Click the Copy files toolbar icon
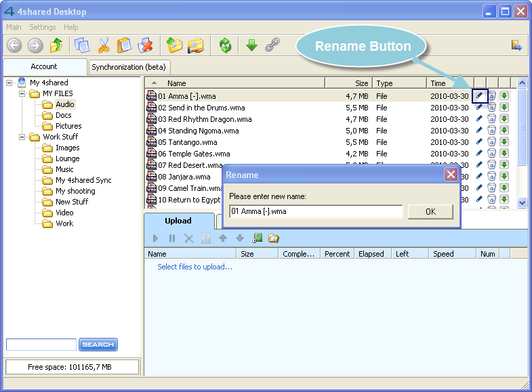This screenshot has height=392, width=532. pos(82,45)
